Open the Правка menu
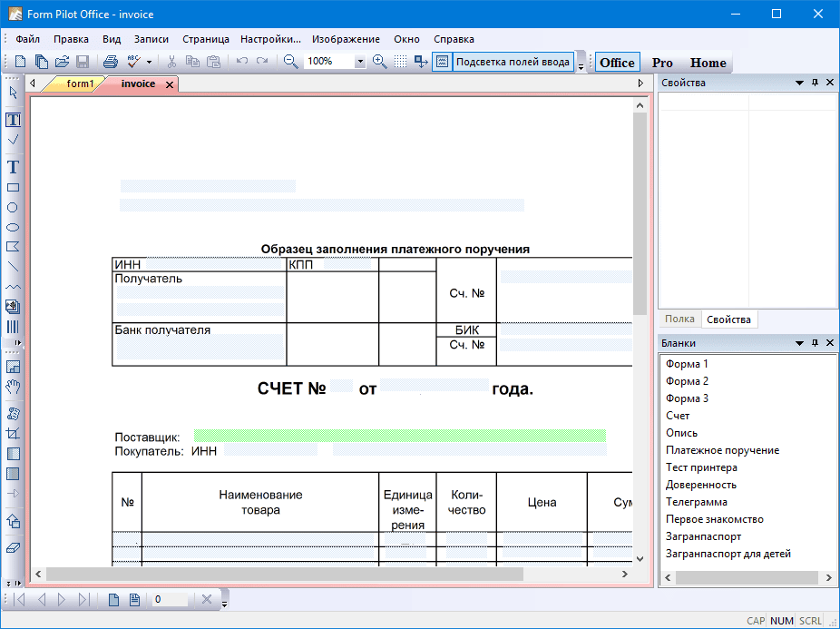Screen dimensions: 840x629 (x=71, y=39)
